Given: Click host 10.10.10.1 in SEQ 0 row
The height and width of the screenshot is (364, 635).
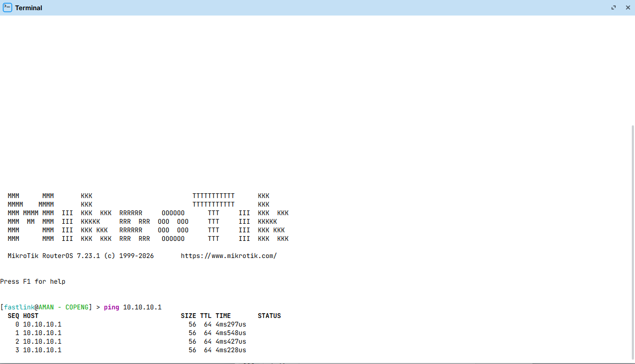Looking at the screenshot, I should tap(42, 324).
